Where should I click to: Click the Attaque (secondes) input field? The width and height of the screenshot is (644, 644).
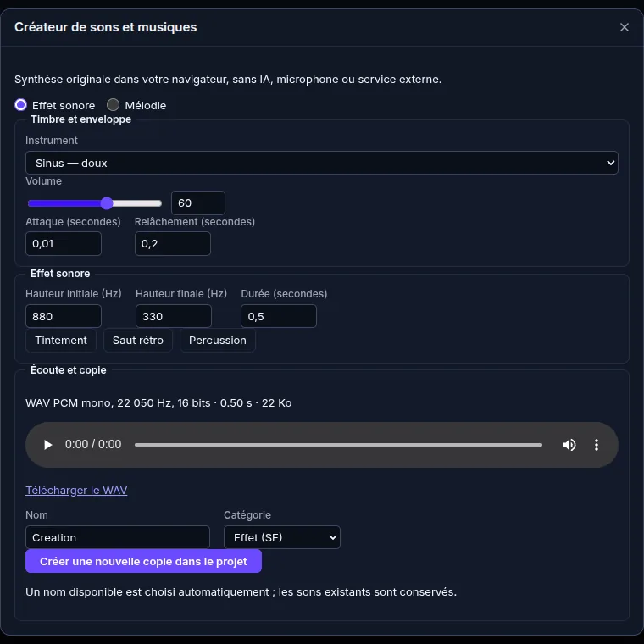point(64,243)
